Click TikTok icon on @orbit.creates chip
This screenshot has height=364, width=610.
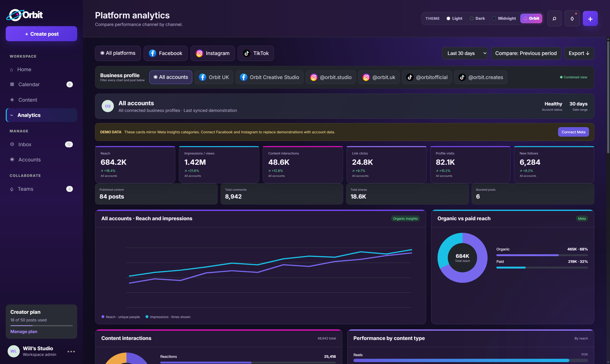pos(462,77)
